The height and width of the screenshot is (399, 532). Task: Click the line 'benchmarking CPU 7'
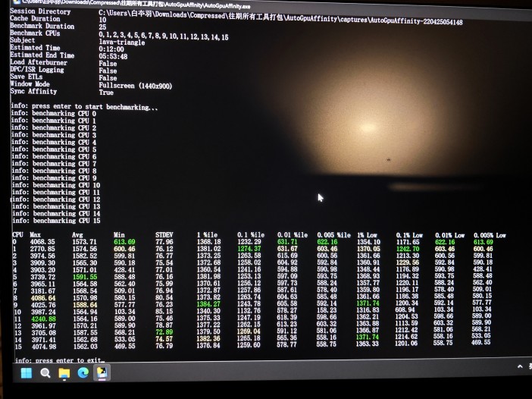point(54,163)
